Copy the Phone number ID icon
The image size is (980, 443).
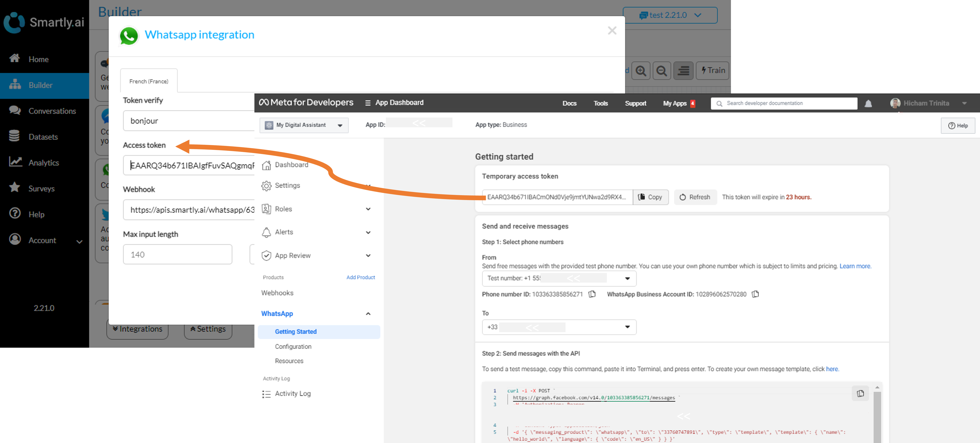coord(592,294)
